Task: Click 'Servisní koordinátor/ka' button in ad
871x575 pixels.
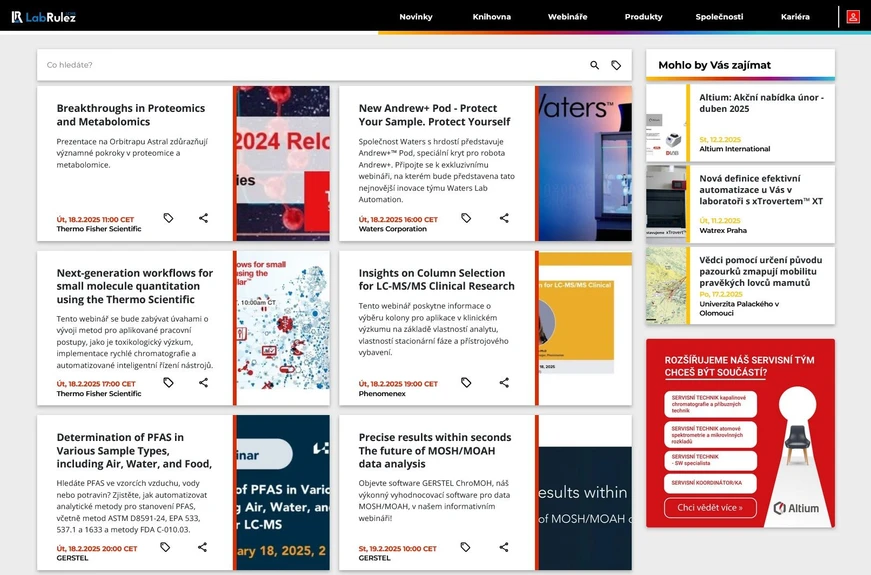Action: 710,483
